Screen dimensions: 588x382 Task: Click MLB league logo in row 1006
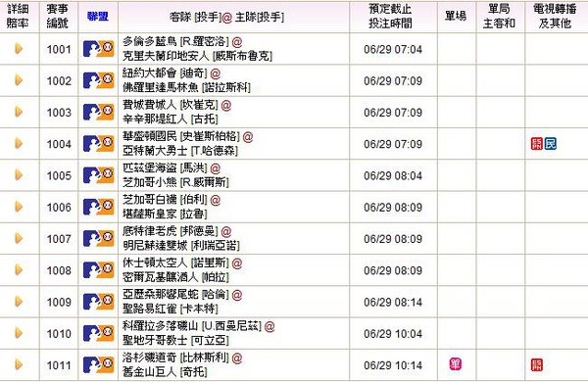[98, 207]
